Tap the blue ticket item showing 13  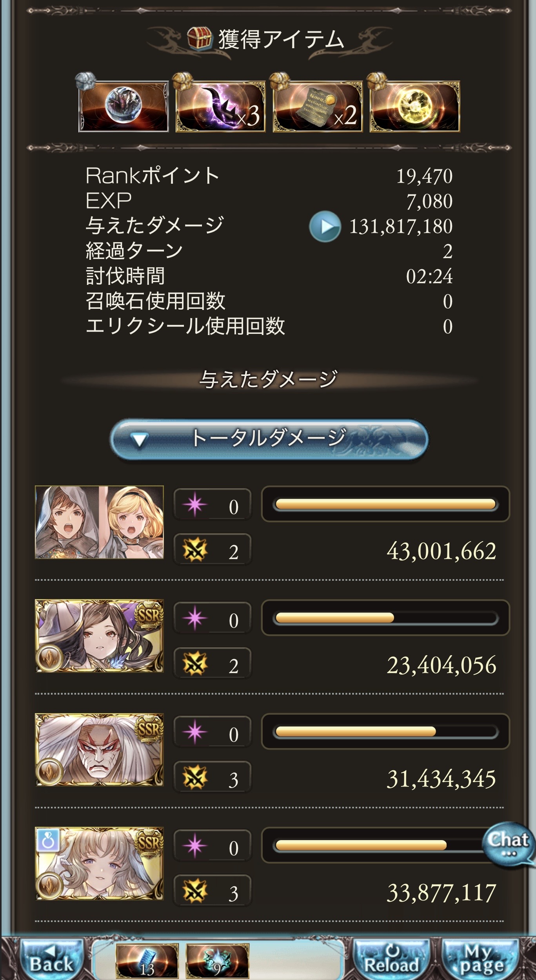point(147,960)
